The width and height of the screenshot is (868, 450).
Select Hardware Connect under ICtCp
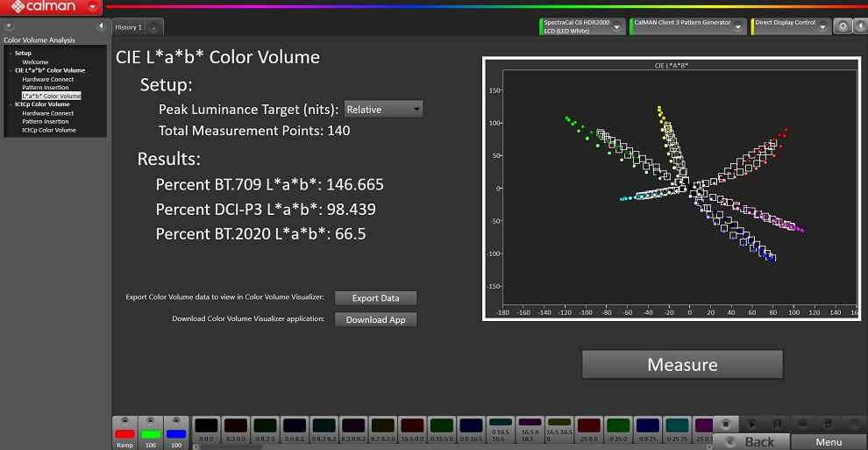tap(47, 113)
